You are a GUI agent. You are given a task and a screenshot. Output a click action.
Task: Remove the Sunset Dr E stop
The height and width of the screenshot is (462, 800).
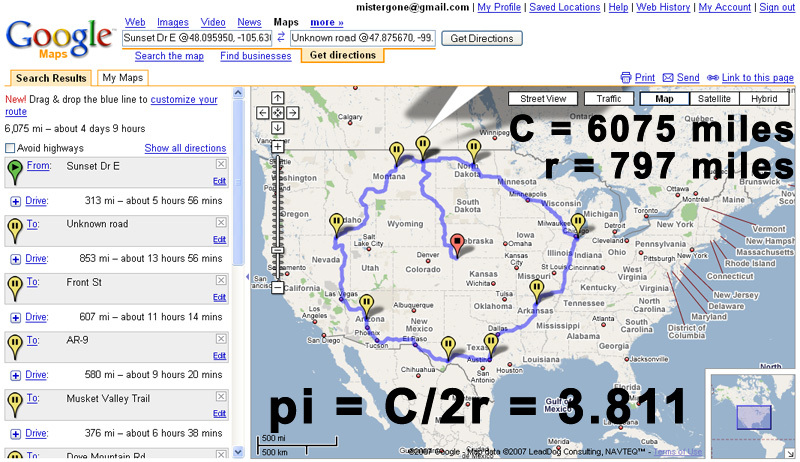pyautogui.click(x=220, y=164)
